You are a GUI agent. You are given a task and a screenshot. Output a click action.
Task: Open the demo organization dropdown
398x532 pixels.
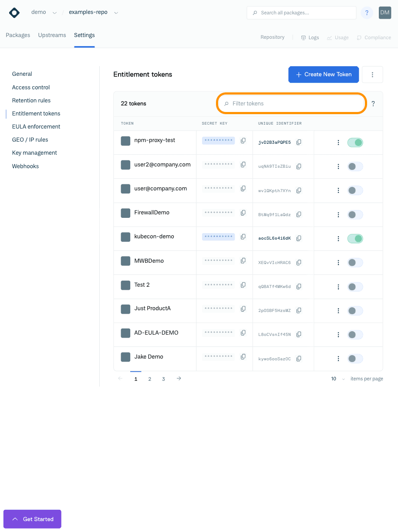tap(54, 12)
